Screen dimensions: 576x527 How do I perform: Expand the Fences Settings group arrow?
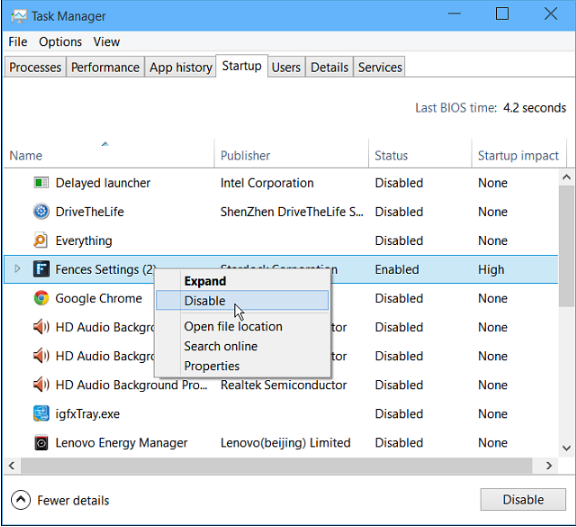tap(17, 269)
